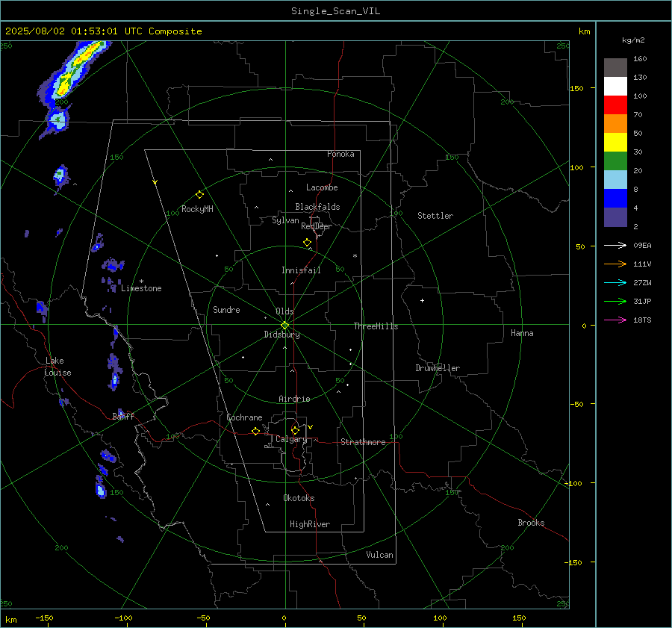Click the magenta 18TS arrow in legend
Image resolution: width=672 pixels, height=628 pixels.
pos(615,320)
